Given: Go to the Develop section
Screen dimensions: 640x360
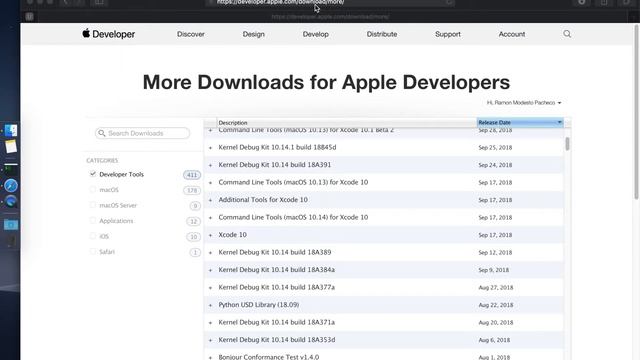Looking at the screenshot, I should point(316,34).
